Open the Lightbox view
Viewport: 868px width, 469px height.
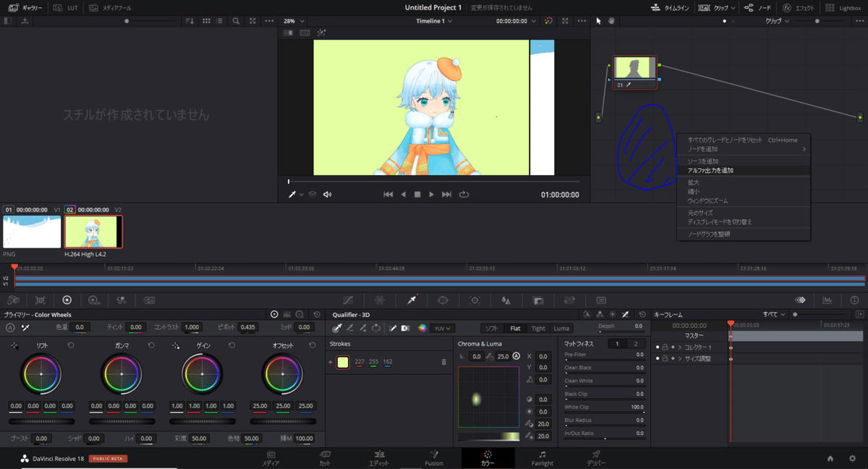coord(843,7)
